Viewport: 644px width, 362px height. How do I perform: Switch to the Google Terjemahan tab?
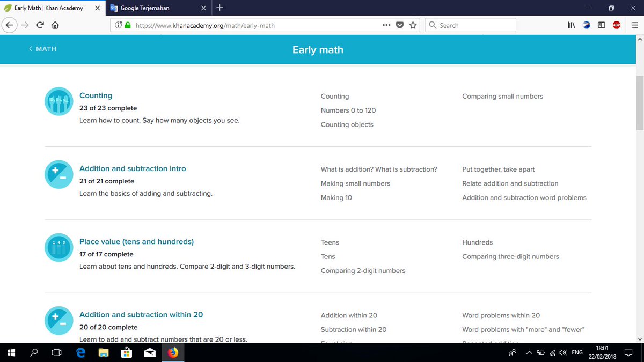coord(160,8)
